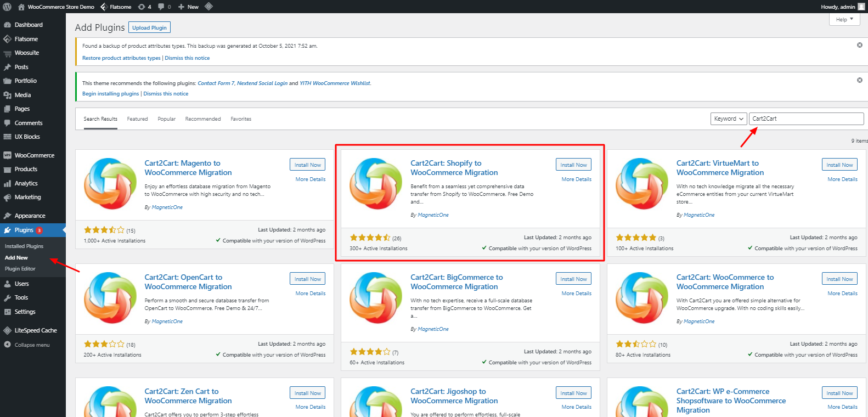Switch to the Featured plugins tab
Screen dimensions: 868x417
137,119
